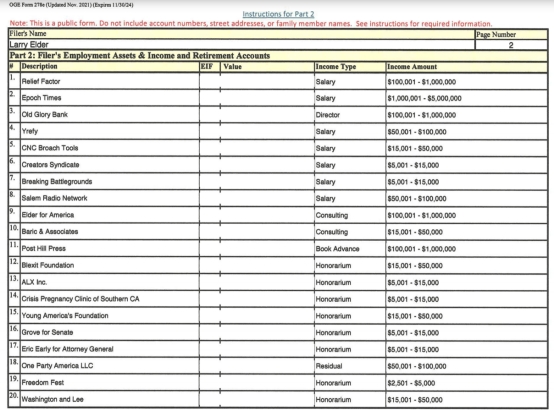The height and width of the screenshot is (410, 554).
Task: Click the $2,501 - $5,000 amount cell
Action: click(x=467, y=383)
